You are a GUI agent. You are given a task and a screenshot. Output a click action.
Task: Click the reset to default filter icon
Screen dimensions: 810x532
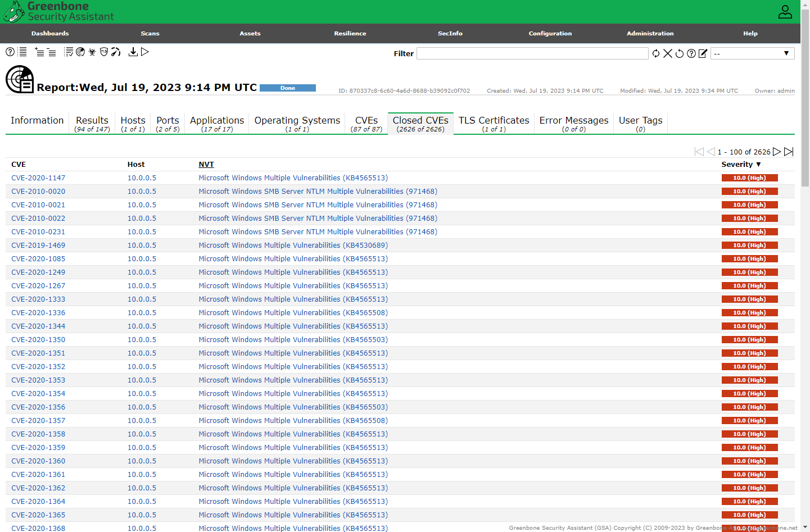tap(680, 53)
